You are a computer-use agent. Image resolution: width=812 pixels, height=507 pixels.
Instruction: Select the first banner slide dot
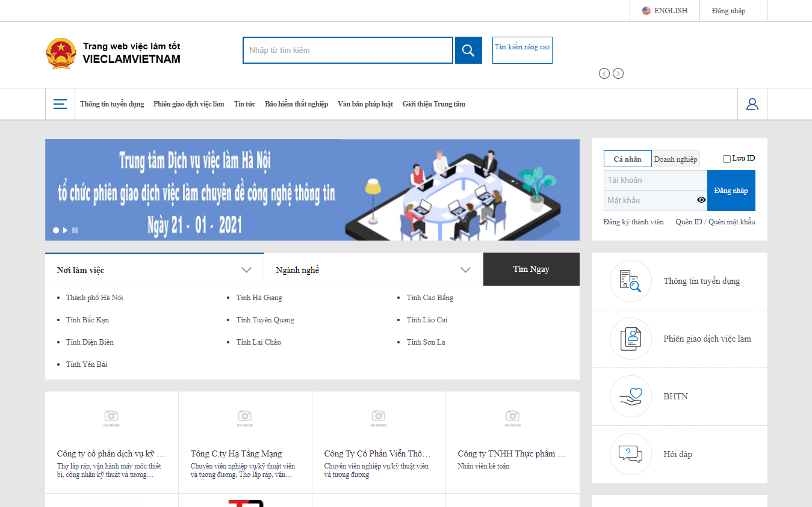tap(56, 230)
